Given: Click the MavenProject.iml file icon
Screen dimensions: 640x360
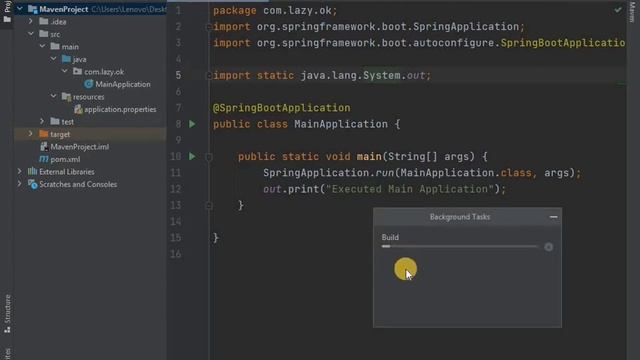Looking at the screenshot, I should tap(44, 147).
